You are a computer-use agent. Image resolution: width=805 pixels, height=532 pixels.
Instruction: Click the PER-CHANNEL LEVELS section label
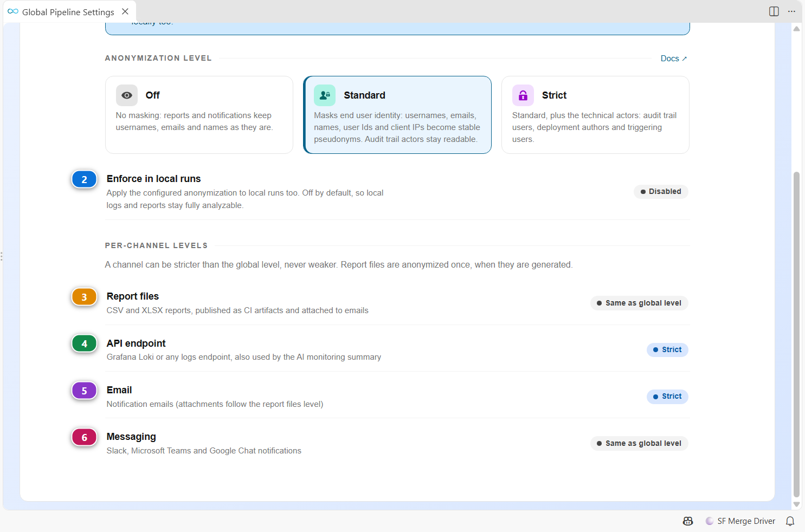(157, 245)
